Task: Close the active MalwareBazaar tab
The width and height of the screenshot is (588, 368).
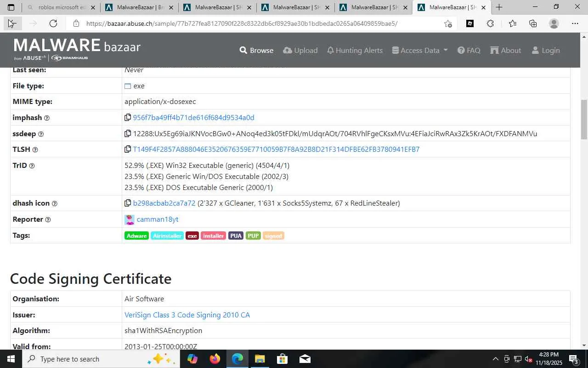Action: coord(483,7)
